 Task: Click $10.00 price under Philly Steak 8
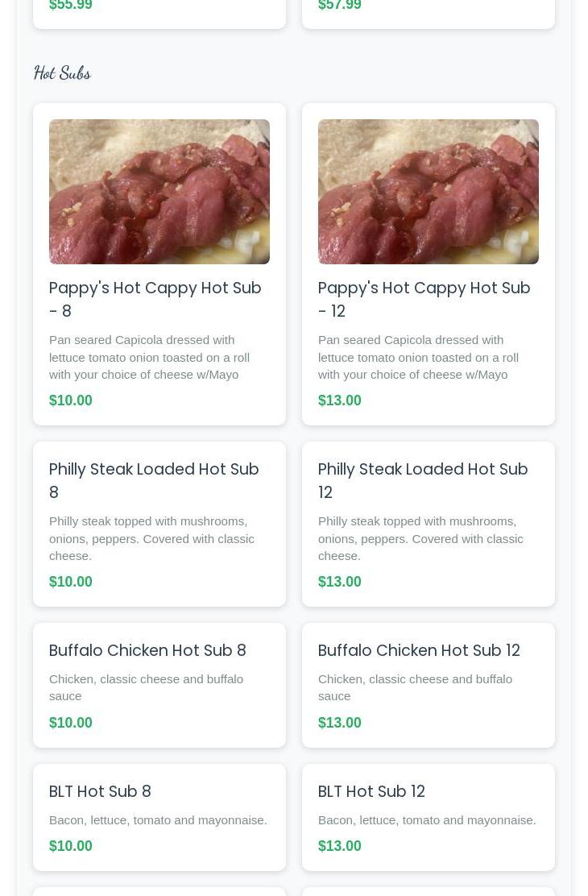pos(71,582)
